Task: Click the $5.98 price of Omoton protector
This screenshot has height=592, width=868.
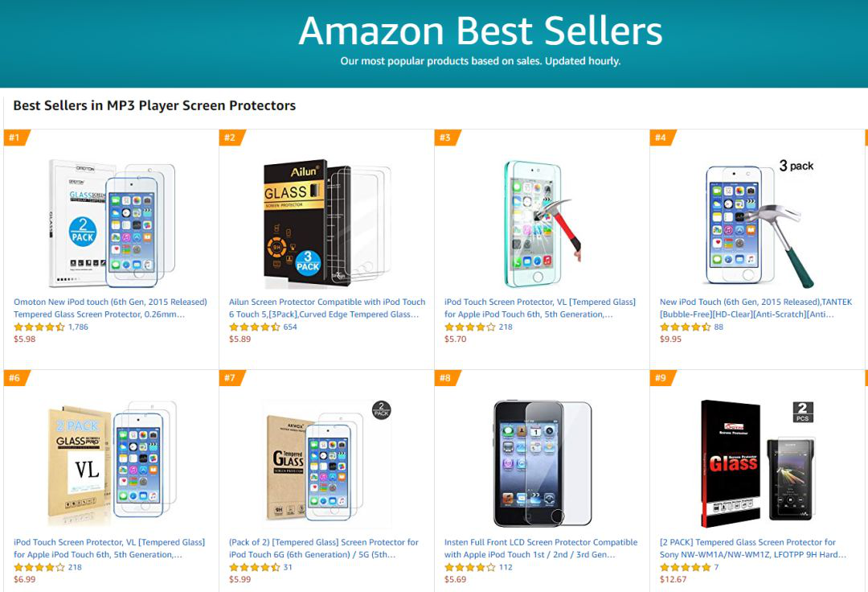Action: click(x=25, y=339)
